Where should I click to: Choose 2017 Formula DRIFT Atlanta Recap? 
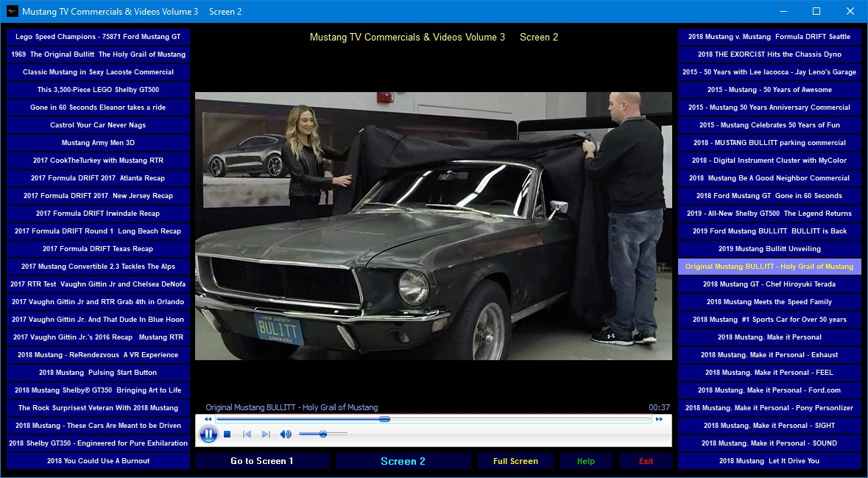pyautogui.click(x=98, y=178)
